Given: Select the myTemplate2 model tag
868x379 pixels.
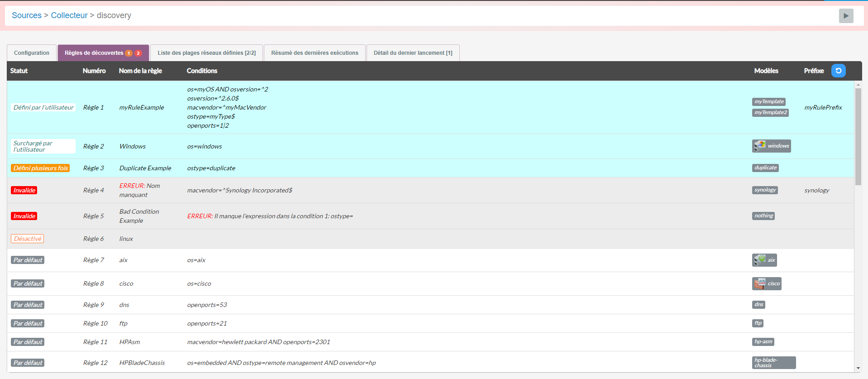Looking at the screenshot, I should [x=770, y=113].
